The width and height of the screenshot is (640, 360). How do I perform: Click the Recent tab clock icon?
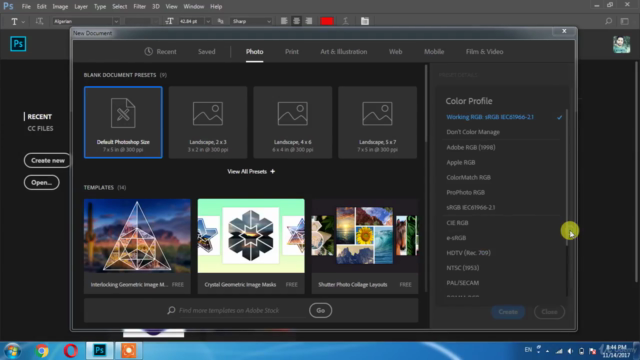pyautogui.click(x=148, y=51)
